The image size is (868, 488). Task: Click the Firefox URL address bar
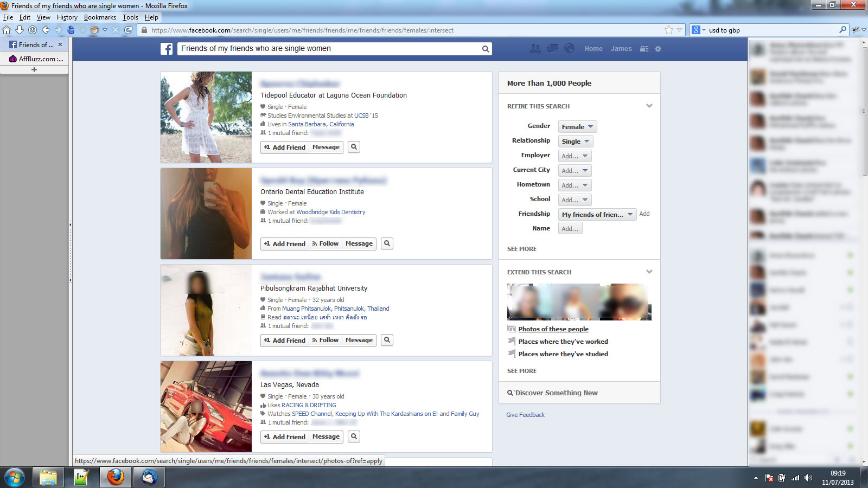[401, 30]
